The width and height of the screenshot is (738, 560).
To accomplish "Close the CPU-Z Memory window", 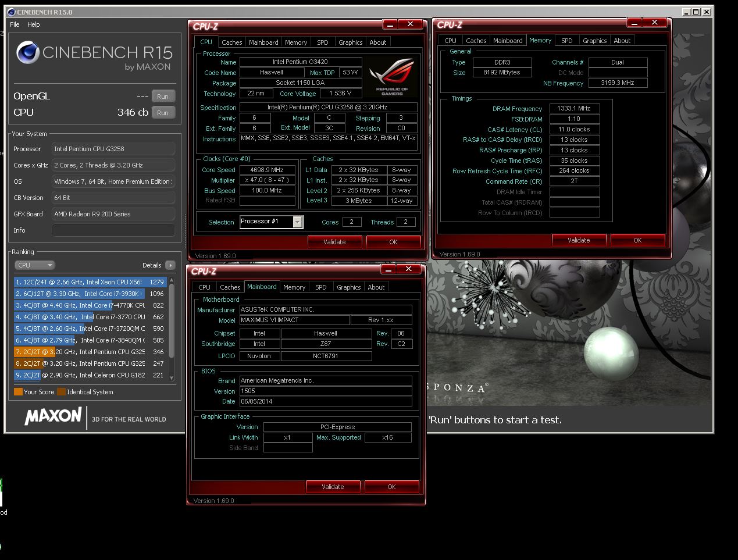I will click(x=655, y=22).
